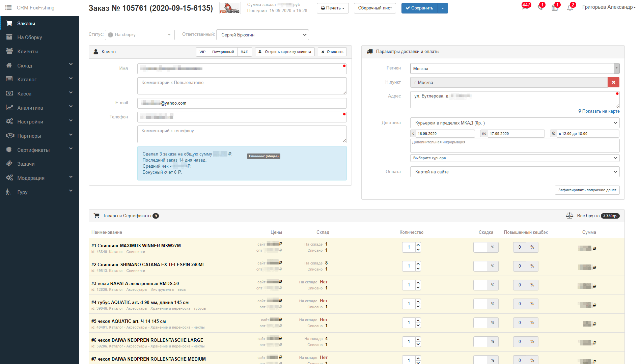Toggle discount percent unit for MAXIMUS WINNER row

point(493,247)
